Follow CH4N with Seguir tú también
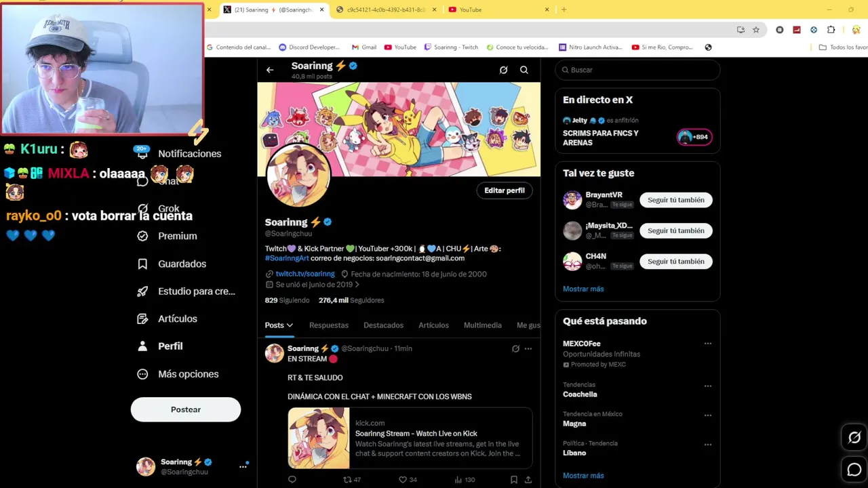Screen dimensions: 868x488 pos(676,261)
